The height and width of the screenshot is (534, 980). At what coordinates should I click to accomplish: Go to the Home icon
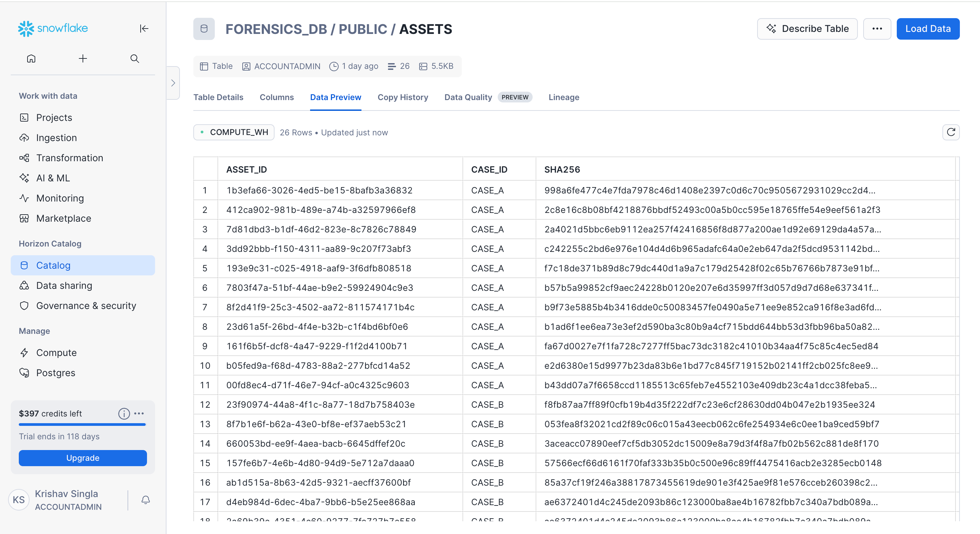click(x=31, y=59)
